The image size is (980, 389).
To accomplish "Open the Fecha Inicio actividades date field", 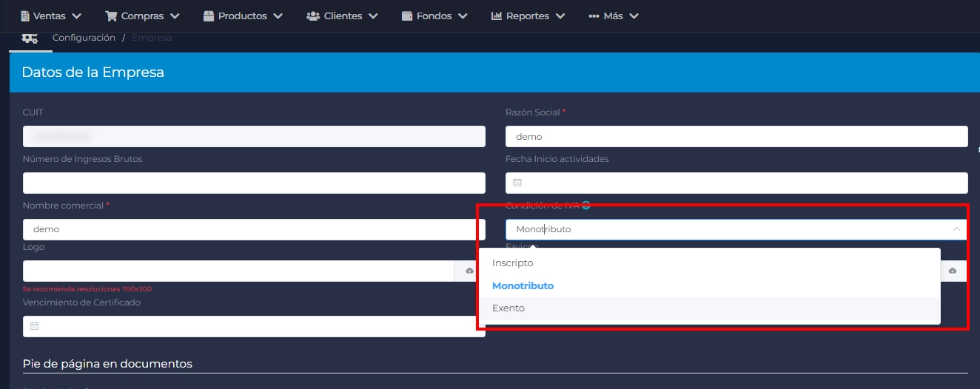I will tap(736, 183).
